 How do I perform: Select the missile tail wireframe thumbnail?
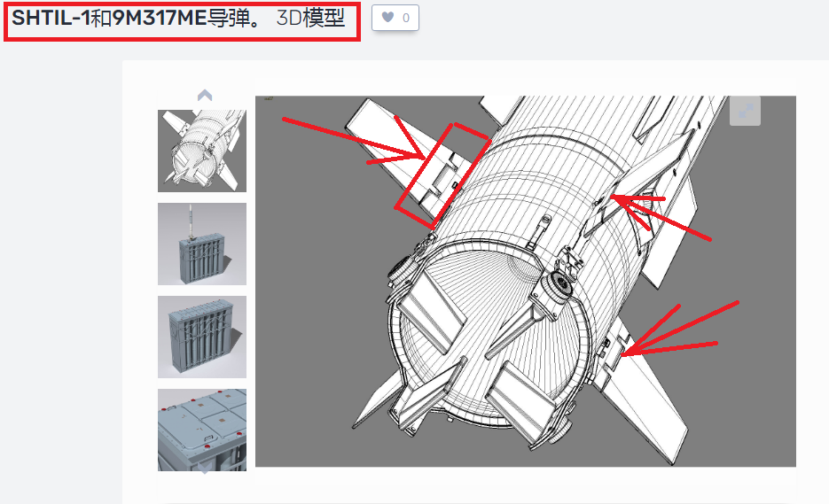coord(202,151)
